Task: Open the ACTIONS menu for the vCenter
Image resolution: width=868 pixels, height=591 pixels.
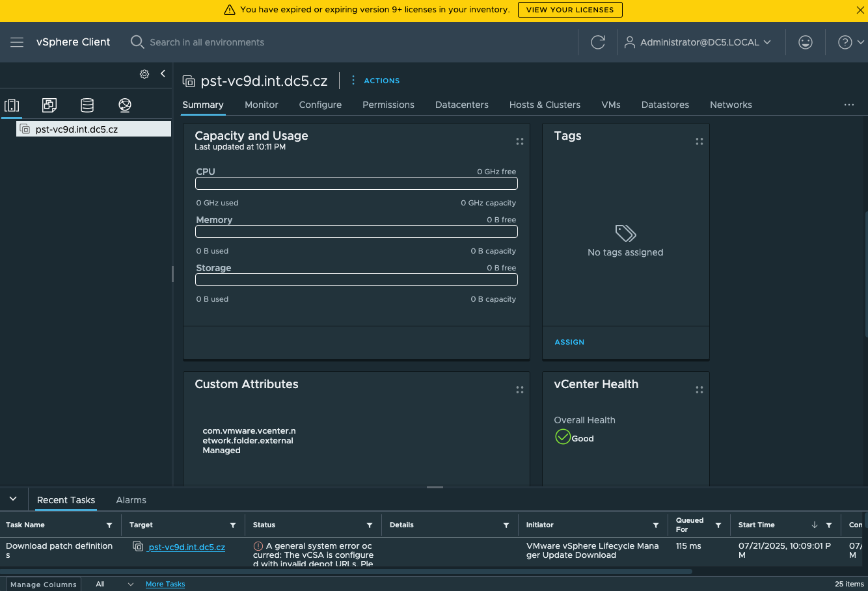Action: 375,81
